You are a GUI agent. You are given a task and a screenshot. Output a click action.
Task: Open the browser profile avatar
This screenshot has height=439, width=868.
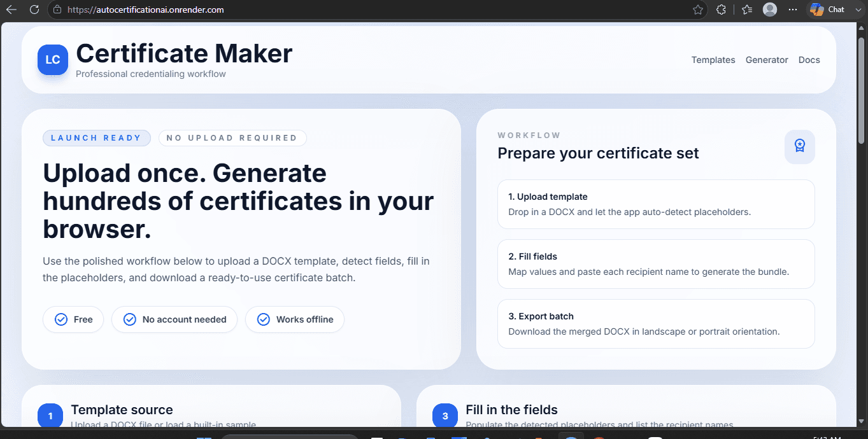pos(770,10)
